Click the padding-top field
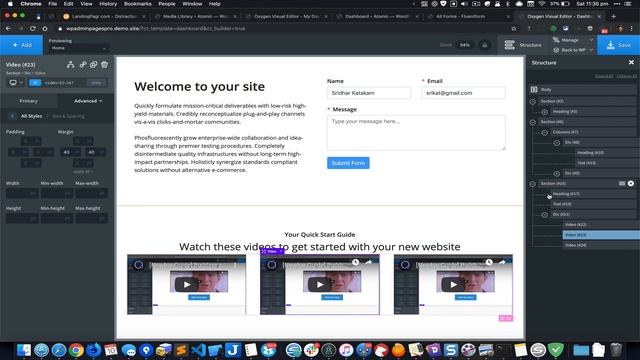Image resolution: width=640 pixels, height=360 pixels. (31, 141)
